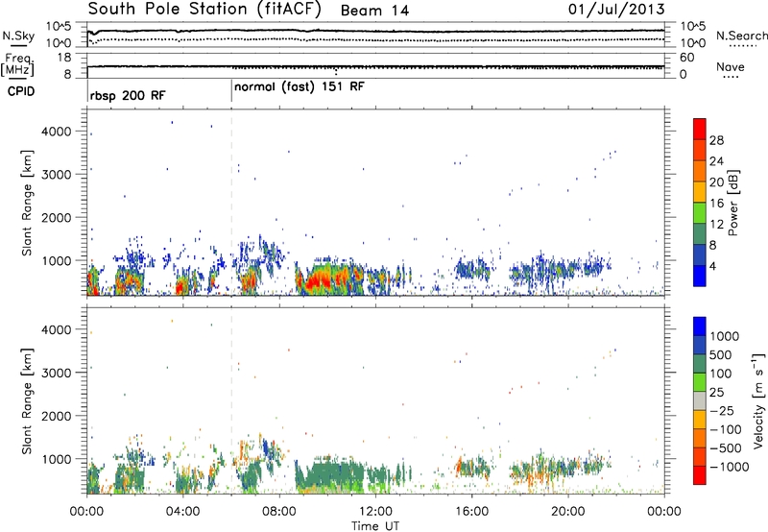Pick the yellow 16–20 dB power colorbar segment
768x532 pixels.
[700, 192]
